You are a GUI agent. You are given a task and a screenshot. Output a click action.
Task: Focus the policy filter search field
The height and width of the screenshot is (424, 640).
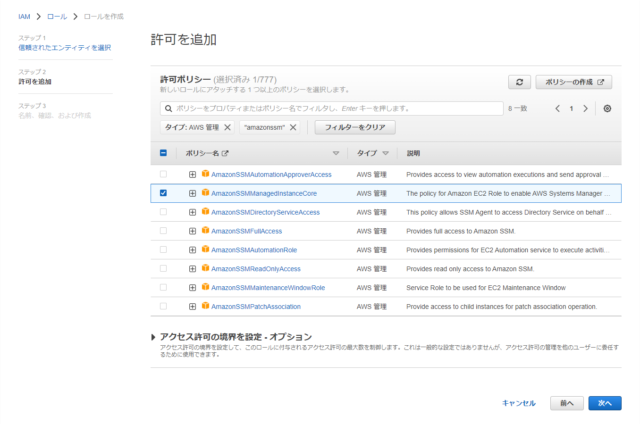click(331, 109)
